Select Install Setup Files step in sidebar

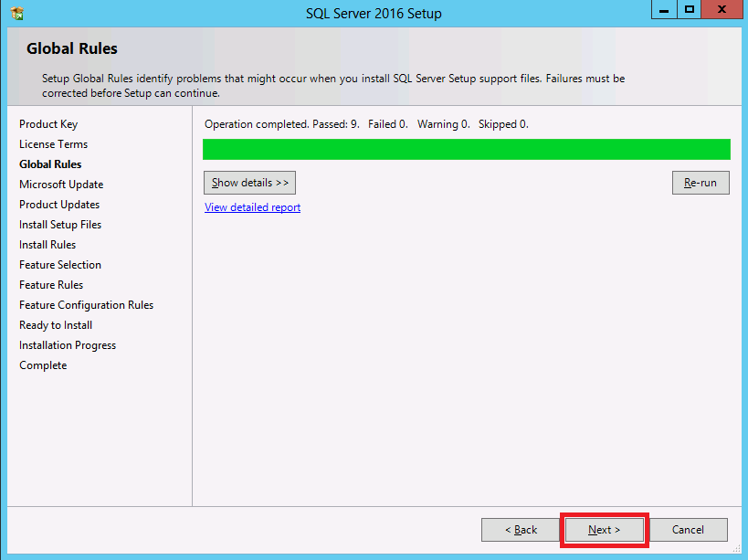coord(60,225)
